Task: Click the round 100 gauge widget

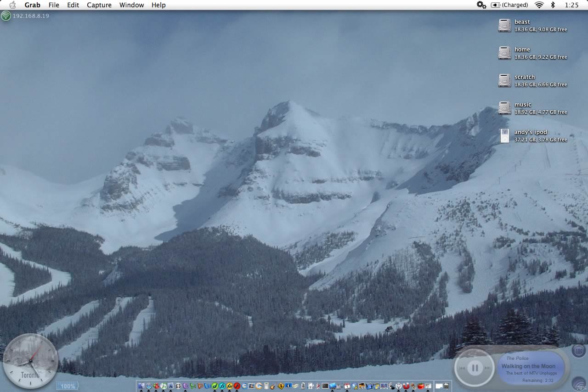Action: coord(579,351)
